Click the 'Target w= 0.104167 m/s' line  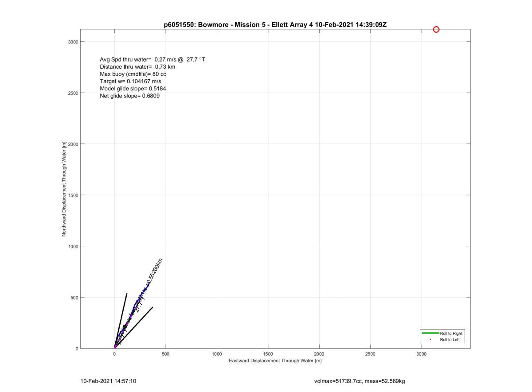pos(130,82)
